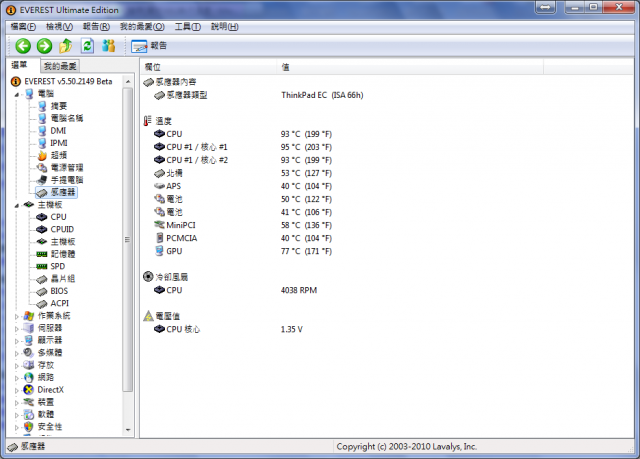Expand the DirectX tree node
The image size is (640, 459).
click(x=17, y=390)
